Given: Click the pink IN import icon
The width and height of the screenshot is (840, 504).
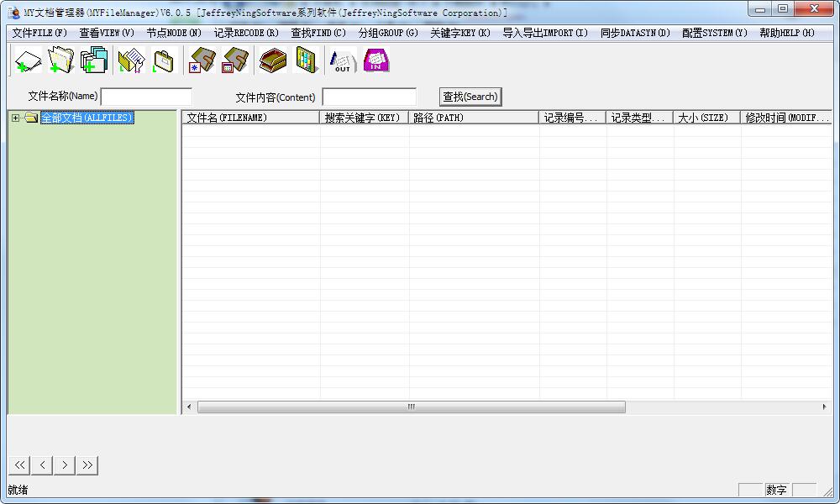Looking at the screenshot, I should click(x=376, y=61).
